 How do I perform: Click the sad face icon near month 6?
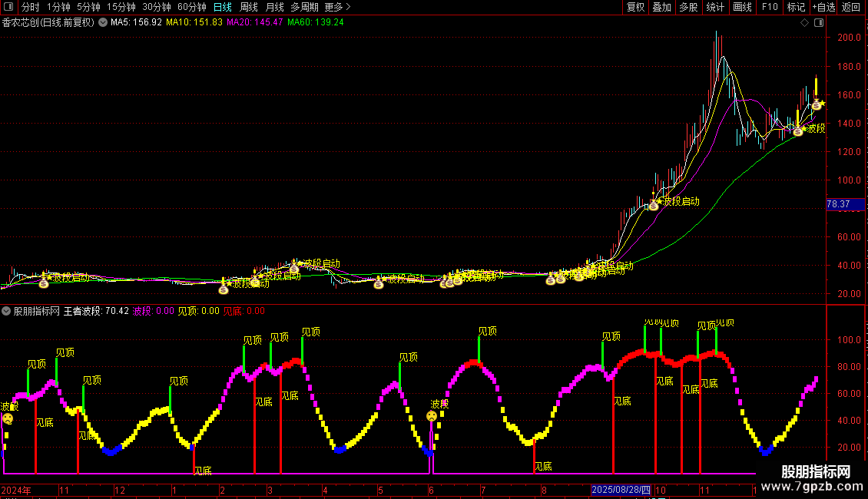[x=432, y=416]
